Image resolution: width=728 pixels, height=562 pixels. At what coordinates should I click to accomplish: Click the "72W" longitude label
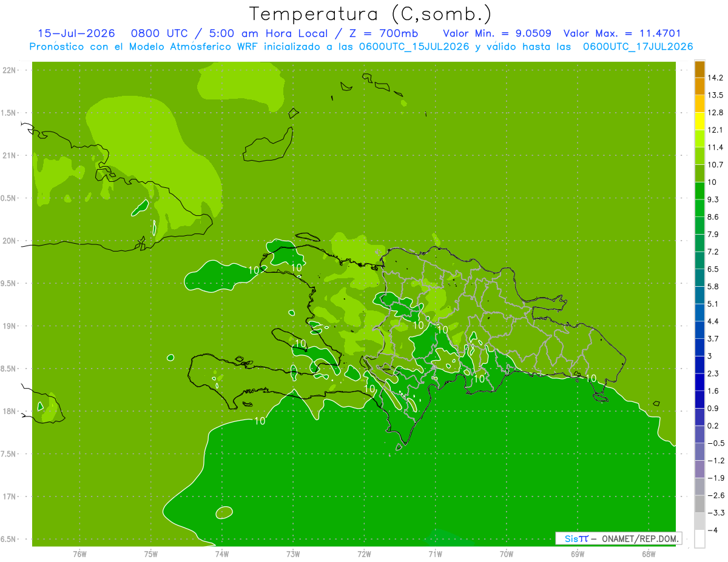pyautogui.click(x=365, y=554)
